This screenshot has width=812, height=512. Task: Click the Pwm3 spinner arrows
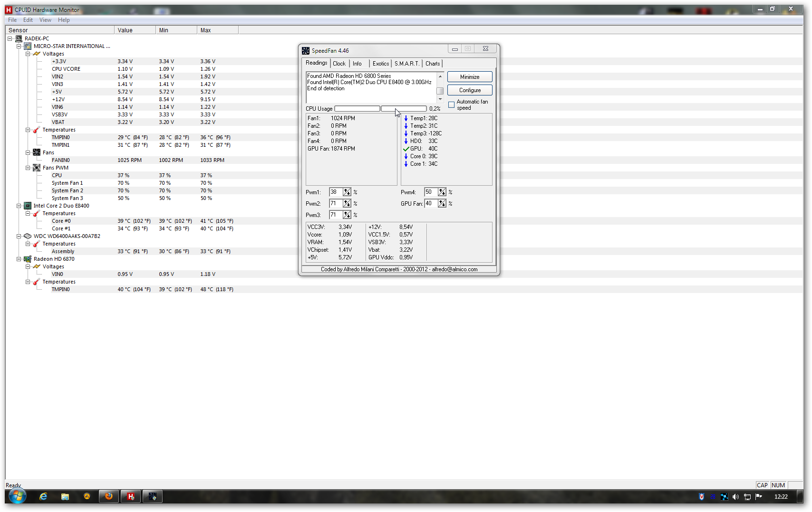tap(347, 215)
